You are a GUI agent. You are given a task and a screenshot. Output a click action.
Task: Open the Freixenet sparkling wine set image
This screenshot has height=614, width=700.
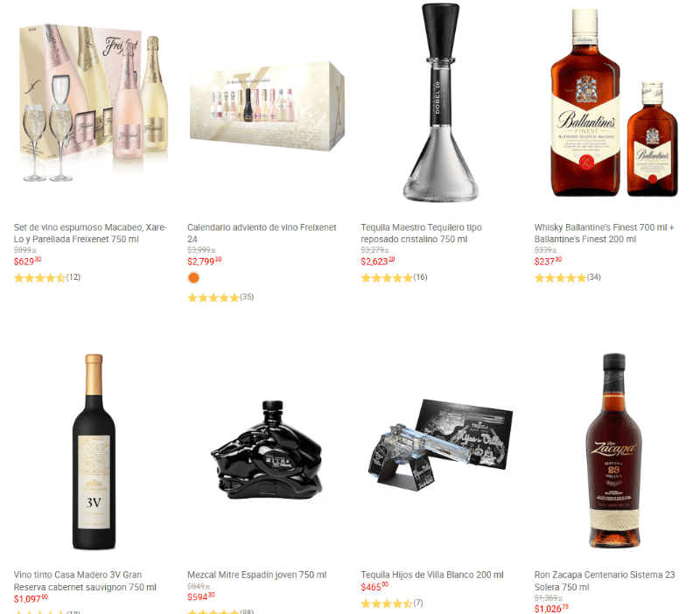94,103
